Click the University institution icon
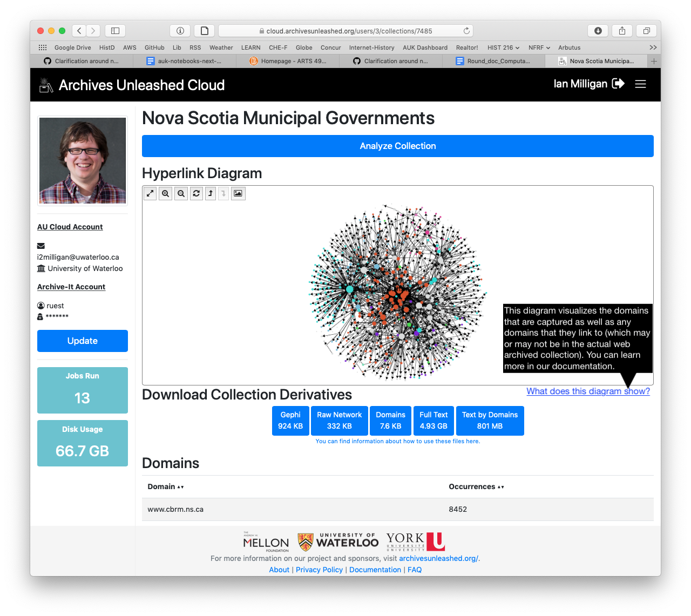This screenshot has width=691, height=616. [41, 268]
